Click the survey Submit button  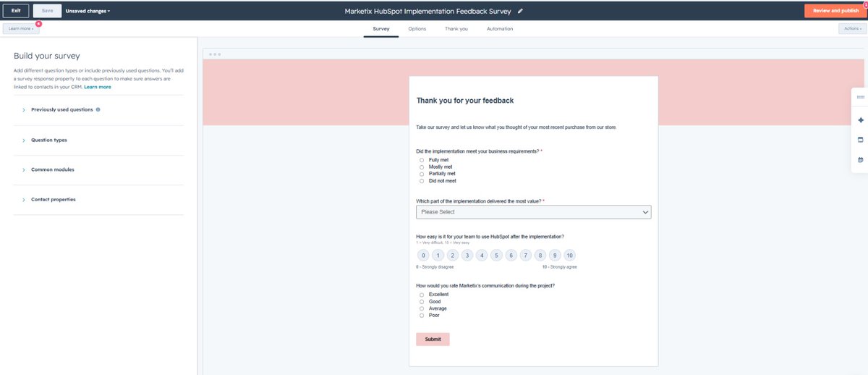coord(433,340)
